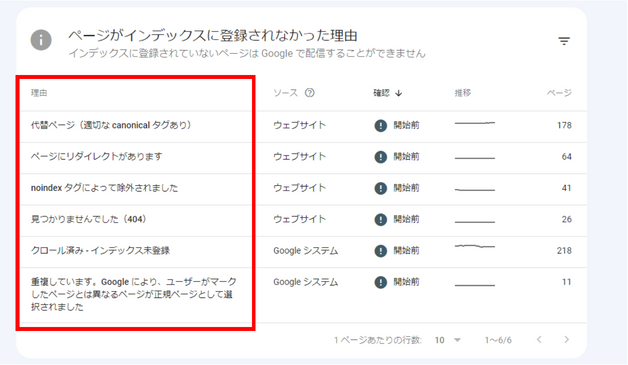Sort by the 確認 column arrow
628x365 pixels.
click(399, 93)
